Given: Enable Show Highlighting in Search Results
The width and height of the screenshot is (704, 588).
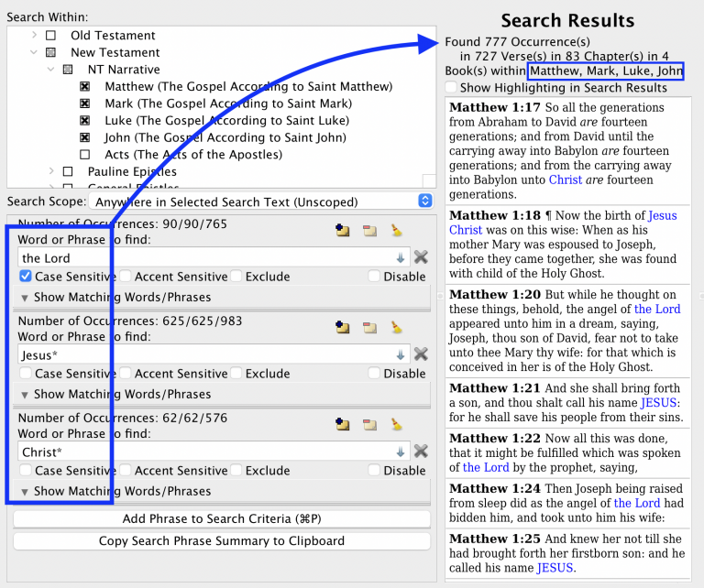Looking at the screenshot, I should click(x=451, y=87).
